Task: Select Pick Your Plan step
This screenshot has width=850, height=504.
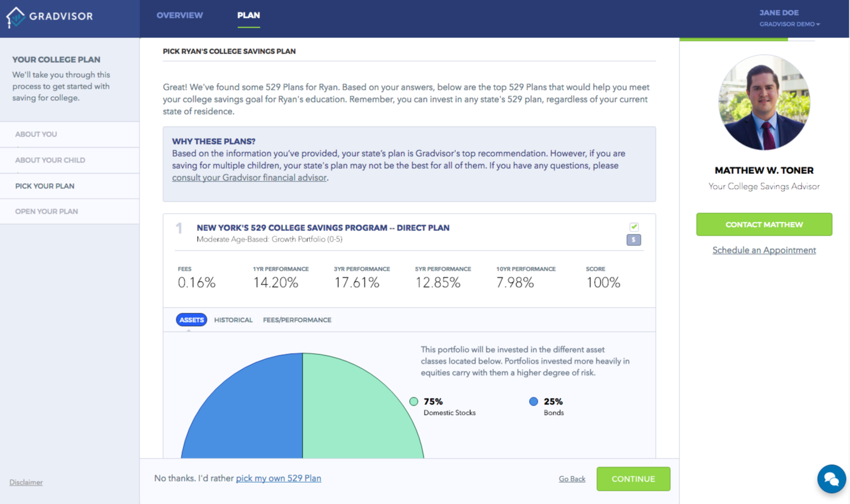Action: point(70,186)
